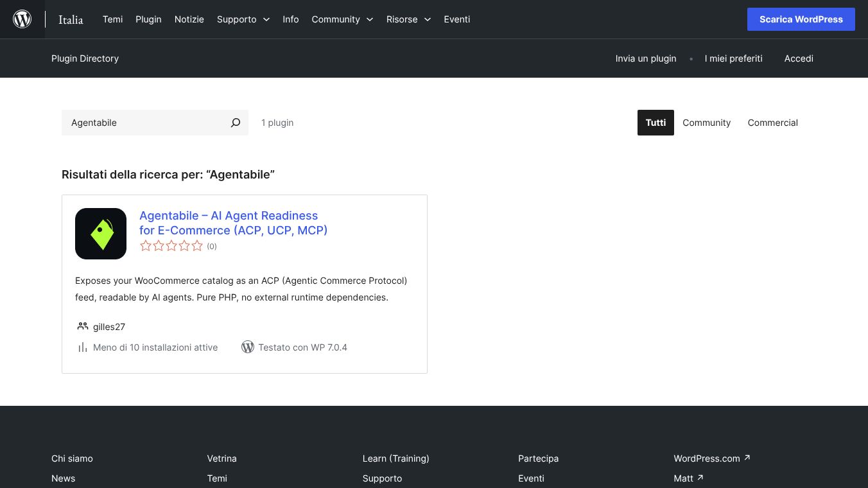
Task: Open the Temi footer link
Action: pyautogui.click(x=217, y=478)
